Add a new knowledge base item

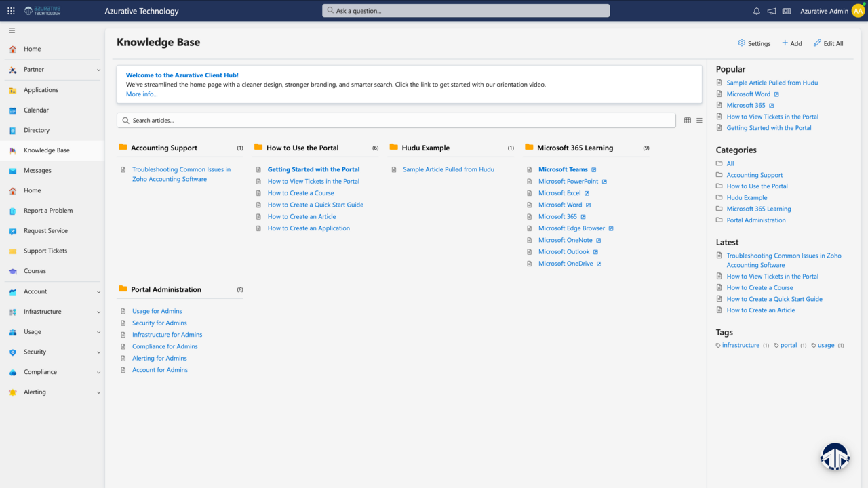point(791,43)
